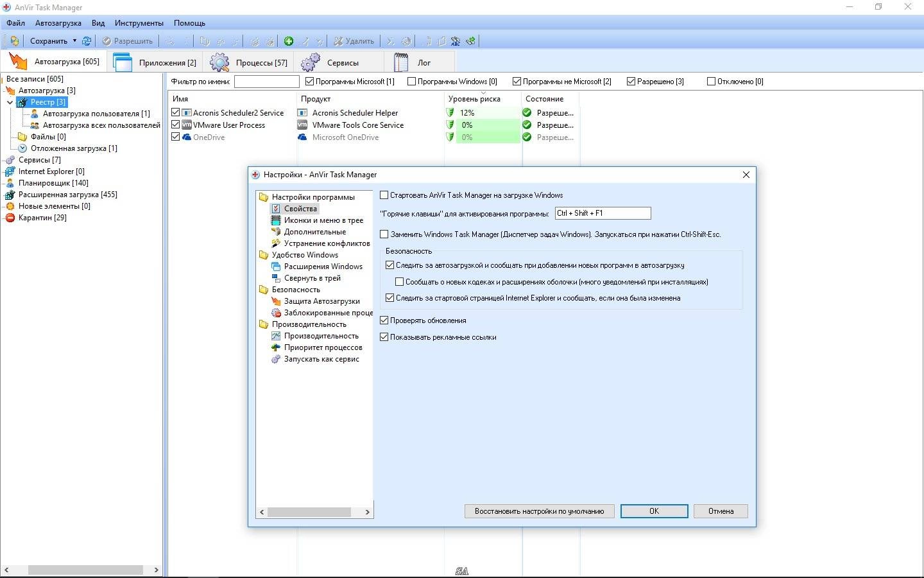Click the OneDrive cloud icon in Имя column
Screen dimensions: 924x578
[187, 137]
